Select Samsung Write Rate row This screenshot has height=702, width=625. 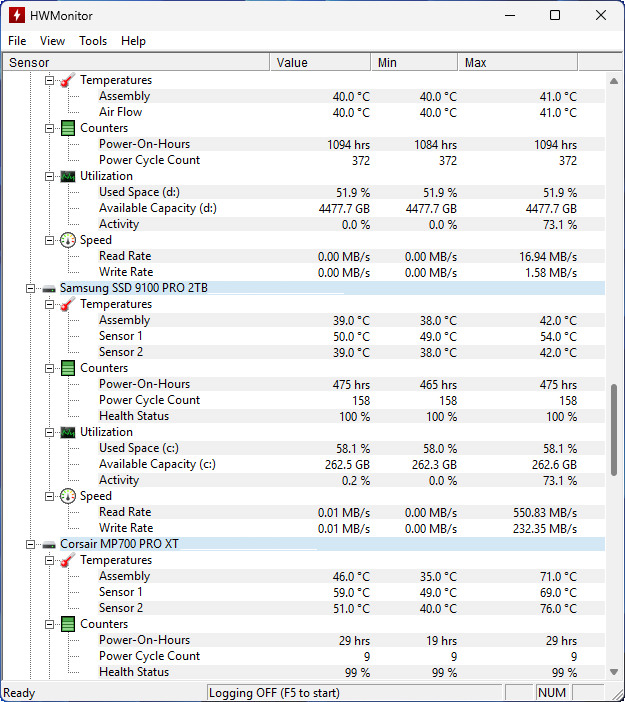tap(351, 528)
